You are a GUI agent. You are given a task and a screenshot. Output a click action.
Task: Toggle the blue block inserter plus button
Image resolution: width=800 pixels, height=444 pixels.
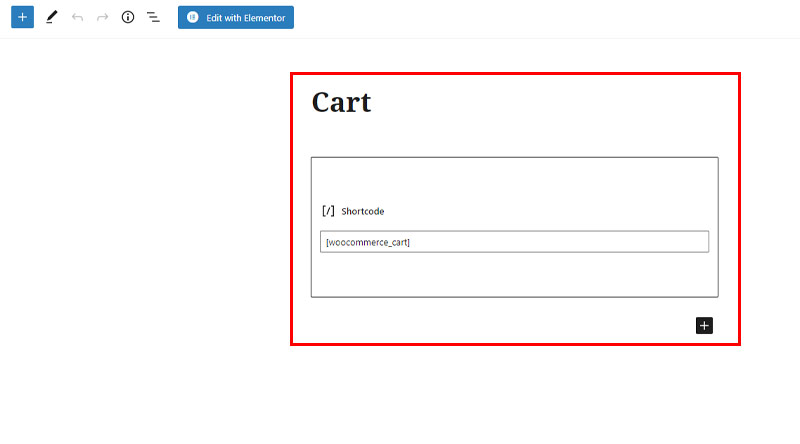click(22, 17)
